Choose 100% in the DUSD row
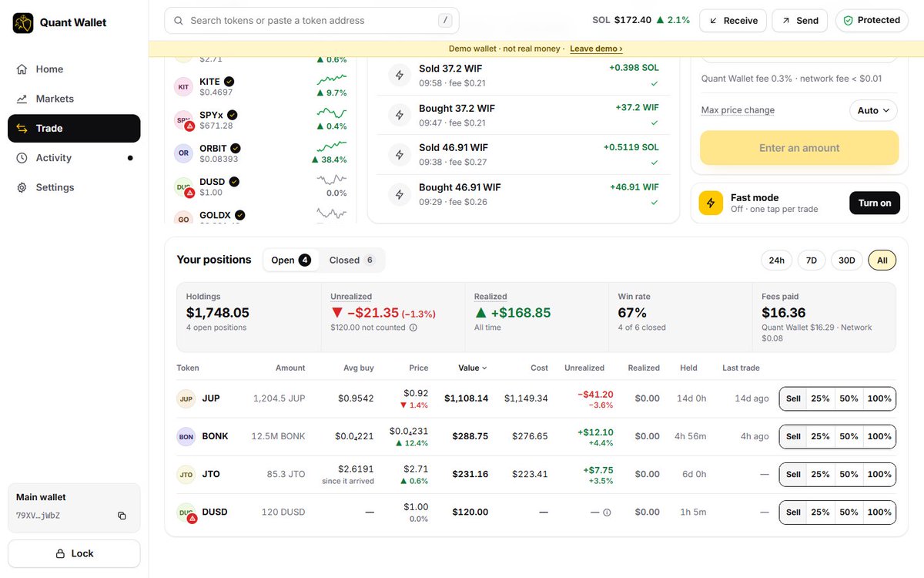This screenshot has height=578, width=924. 879,512
